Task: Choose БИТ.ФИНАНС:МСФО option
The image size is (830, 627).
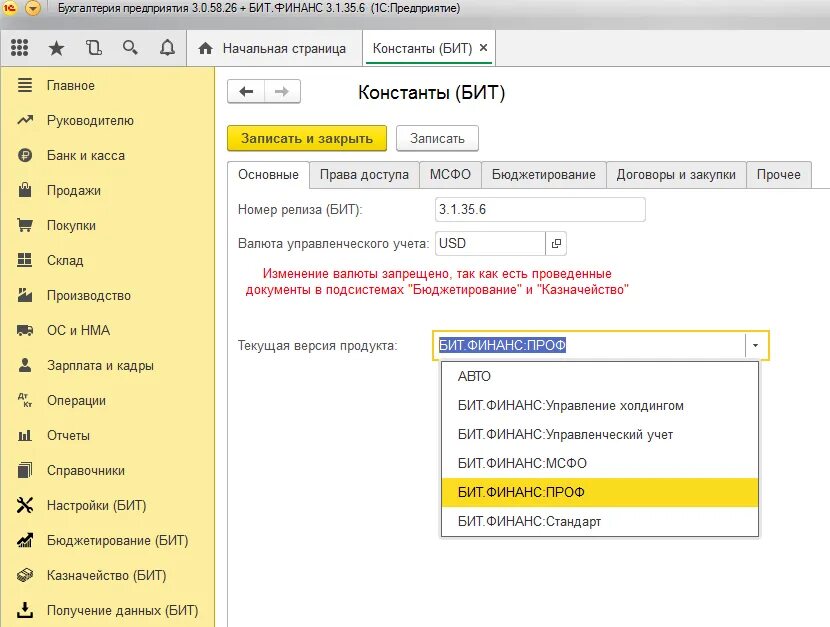Action: 600,464
